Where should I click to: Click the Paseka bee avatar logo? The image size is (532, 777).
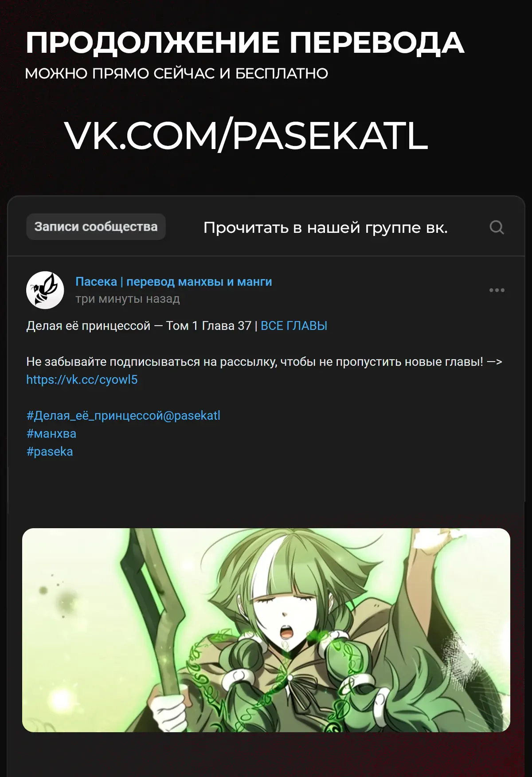tap(45, 290)
